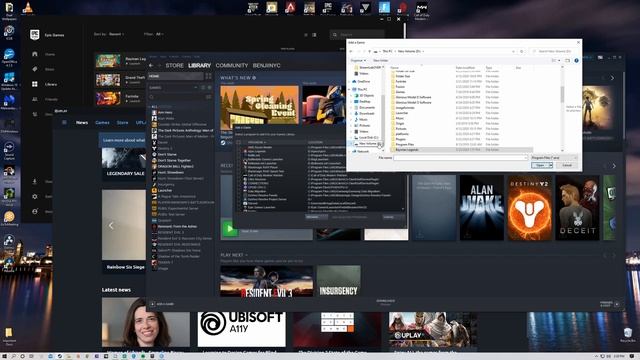Click Windows Start button on taskbar
This screenshot has height=360, width=640.
(4, 356)
